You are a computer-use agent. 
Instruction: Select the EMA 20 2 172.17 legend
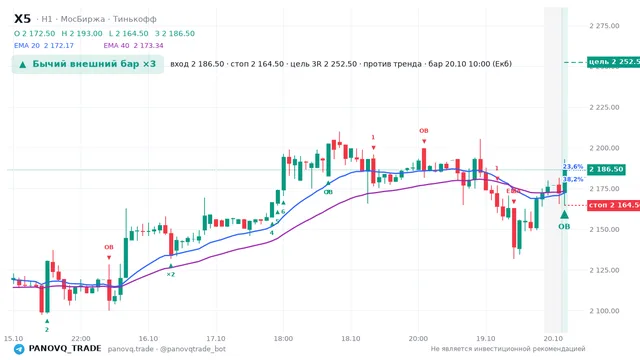[44, 46]
